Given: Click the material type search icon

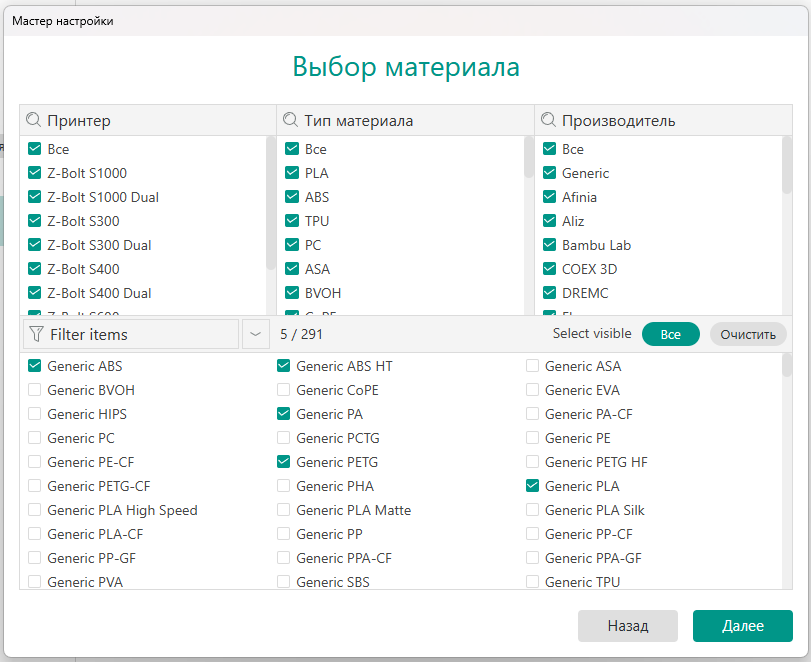Looking at the screenshot, I should click(x=291, y=120).
